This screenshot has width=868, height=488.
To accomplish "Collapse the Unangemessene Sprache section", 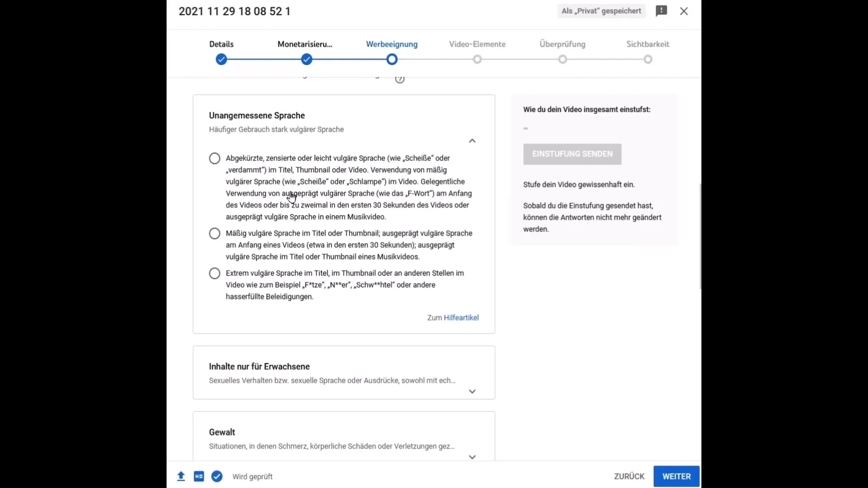I will coord(472,141).
